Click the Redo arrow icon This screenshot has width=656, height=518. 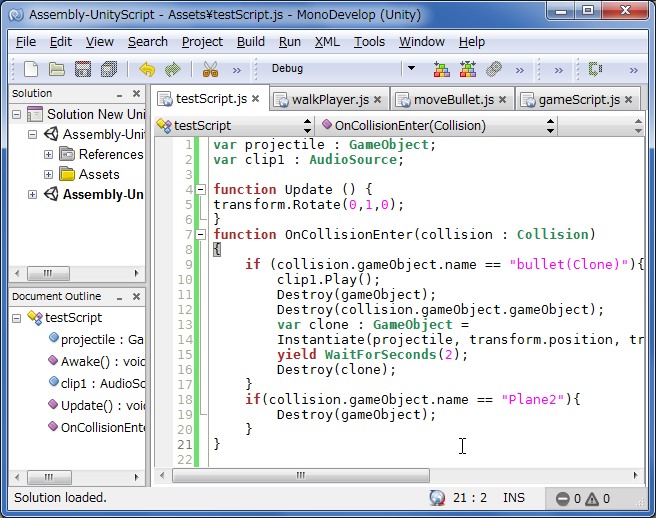(172, 69)
